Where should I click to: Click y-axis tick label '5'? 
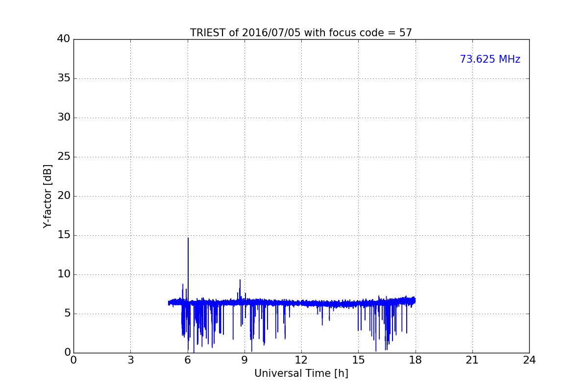(67, 313)
